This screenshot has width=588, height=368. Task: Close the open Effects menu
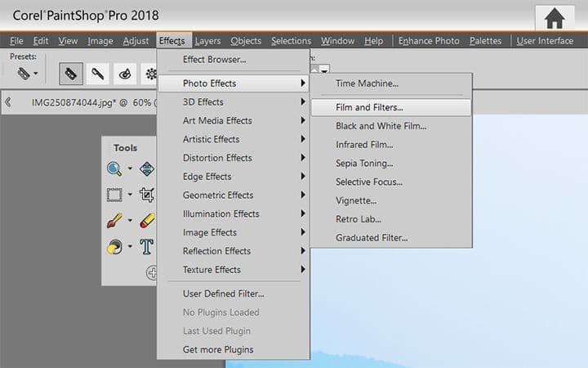(x=172, y=41)
